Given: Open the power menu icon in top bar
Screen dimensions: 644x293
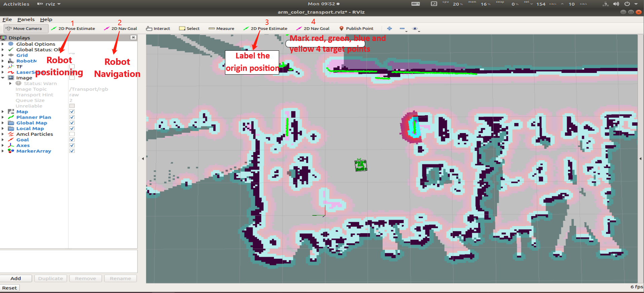Looking at the screenshot, I should click(x=627, y=4).
